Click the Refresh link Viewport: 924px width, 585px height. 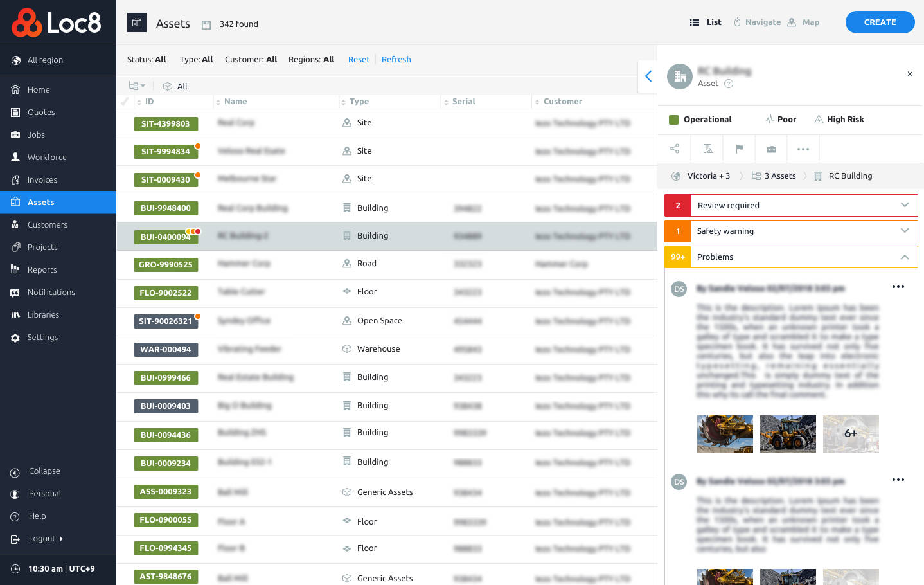[x=396, y=60]
